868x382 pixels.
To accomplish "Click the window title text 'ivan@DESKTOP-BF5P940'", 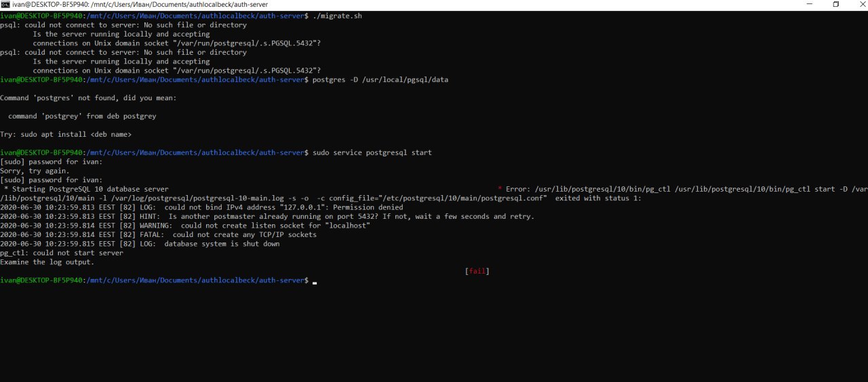I will point(49,5).
